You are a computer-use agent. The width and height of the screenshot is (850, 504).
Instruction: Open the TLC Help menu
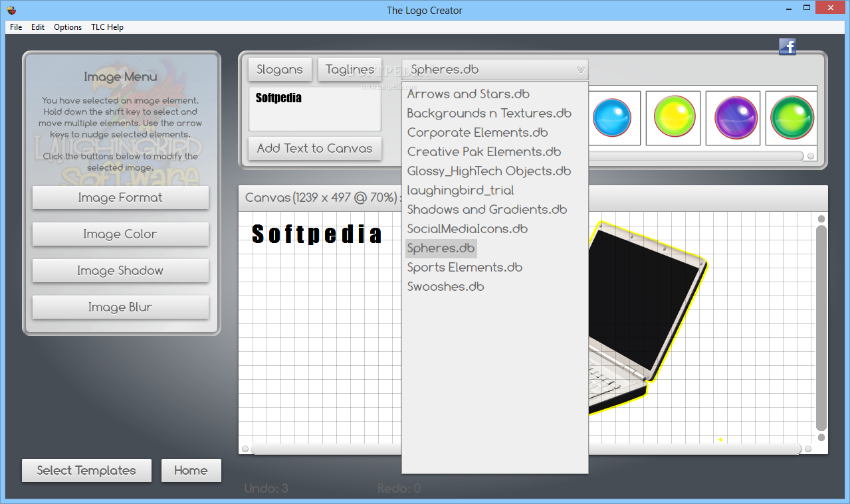click(107, 27)
